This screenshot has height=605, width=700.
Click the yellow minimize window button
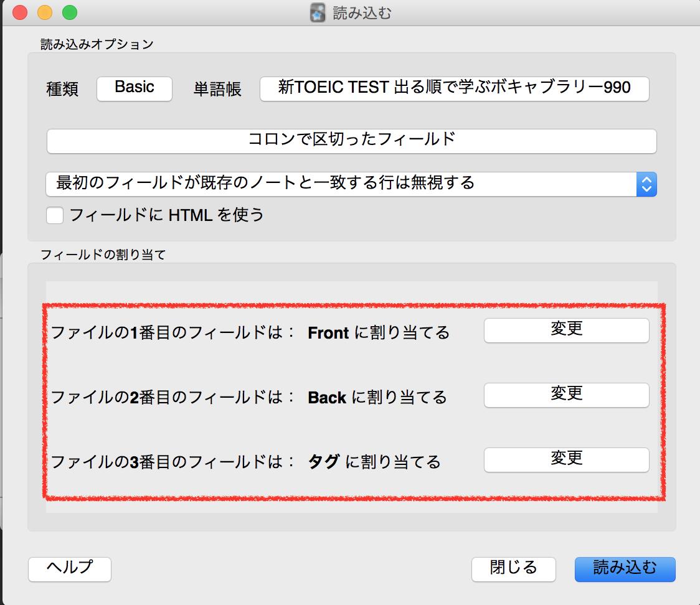click(45, 12)
